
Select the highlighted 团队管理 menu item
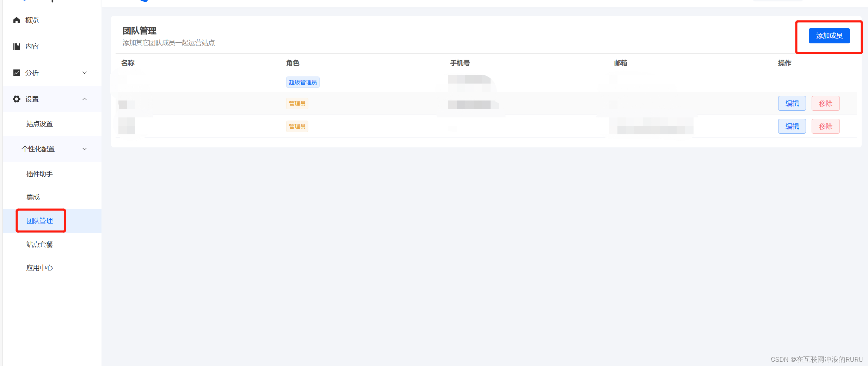coord(40,221)
